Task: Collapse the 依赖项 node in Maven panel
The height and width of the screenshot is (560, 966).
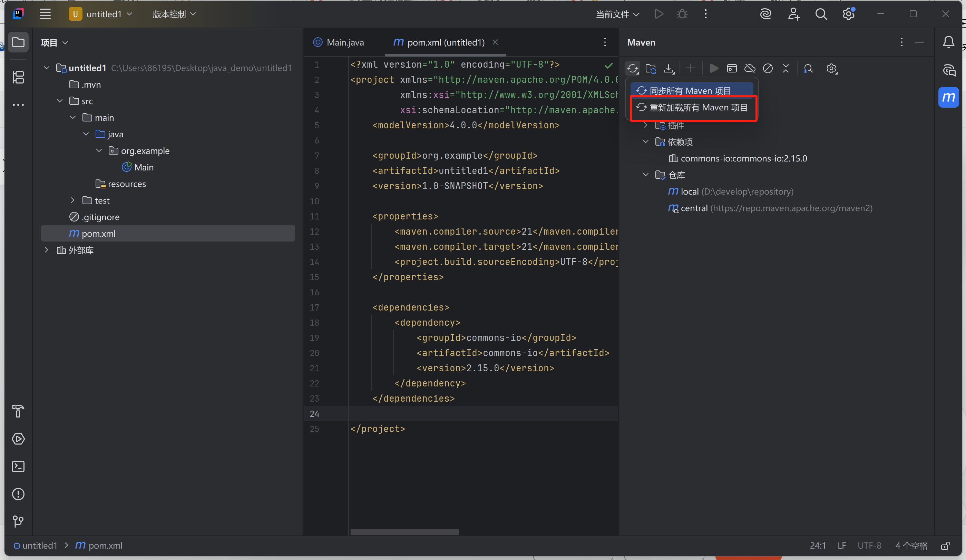Action: click(x=645, y=142)
